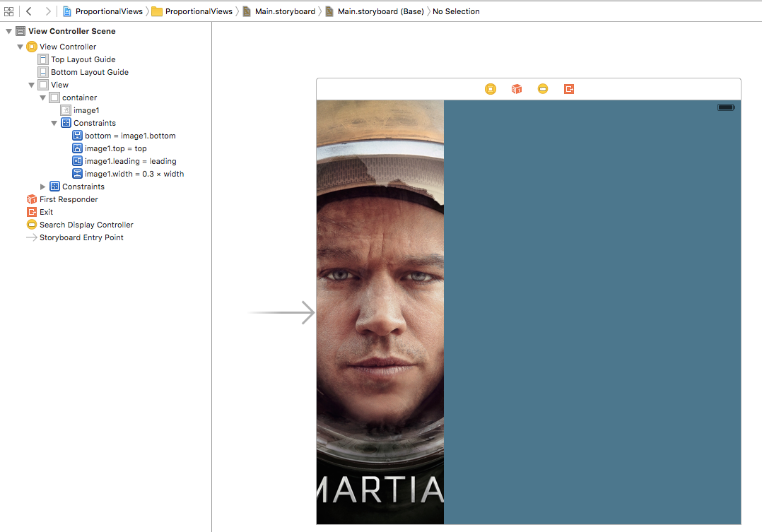Screen dimensions: 762x532
Task: Select First Responder in outline
Action: coord(106,199)
